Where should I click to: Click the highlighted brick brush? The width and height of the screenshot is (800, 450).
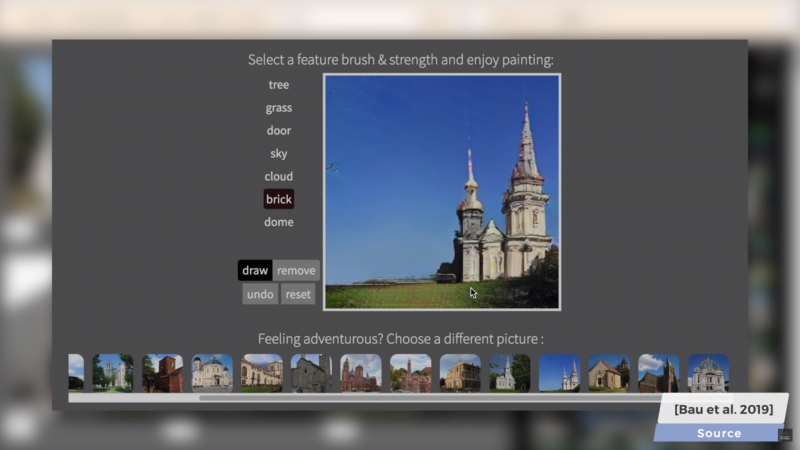[x=278, y=200]
